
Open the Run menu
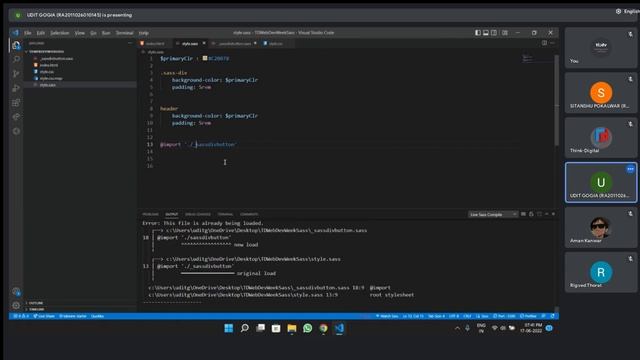click(x=106, y=33)
